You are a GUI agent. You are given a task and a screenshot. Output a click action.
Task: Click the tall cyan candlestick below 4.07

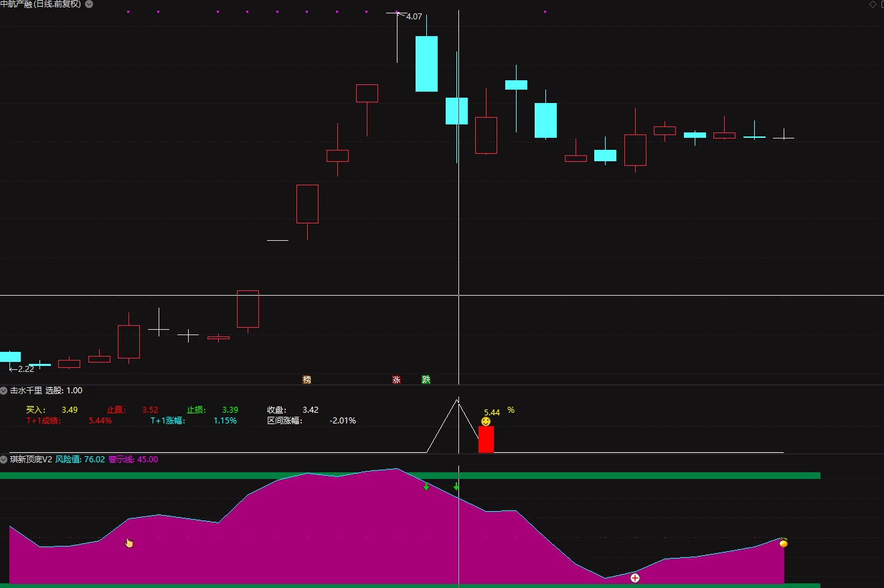coord(426,64)
